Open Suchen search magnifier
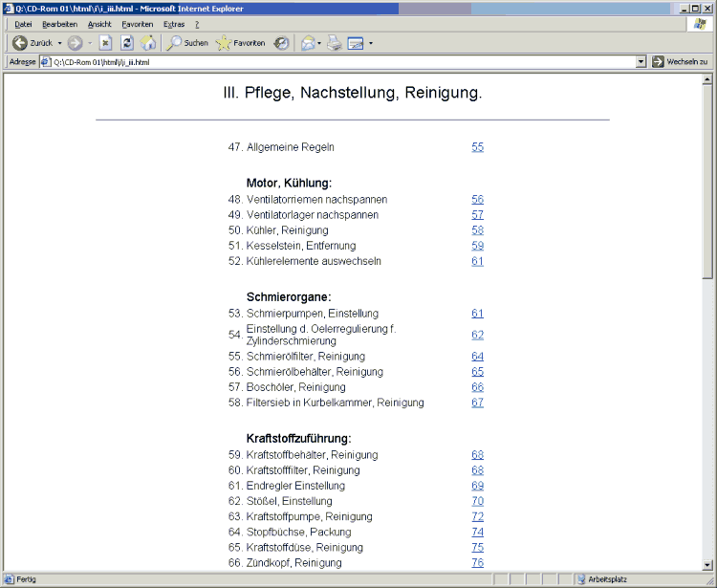 (174, 43)
